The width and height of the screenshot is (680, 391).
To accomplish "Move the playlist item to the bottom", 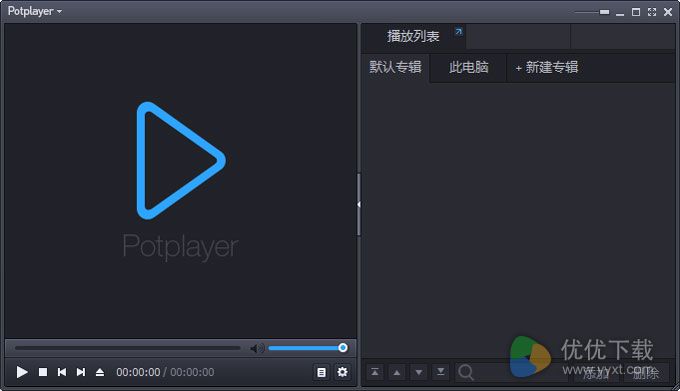I will [441, 372].
